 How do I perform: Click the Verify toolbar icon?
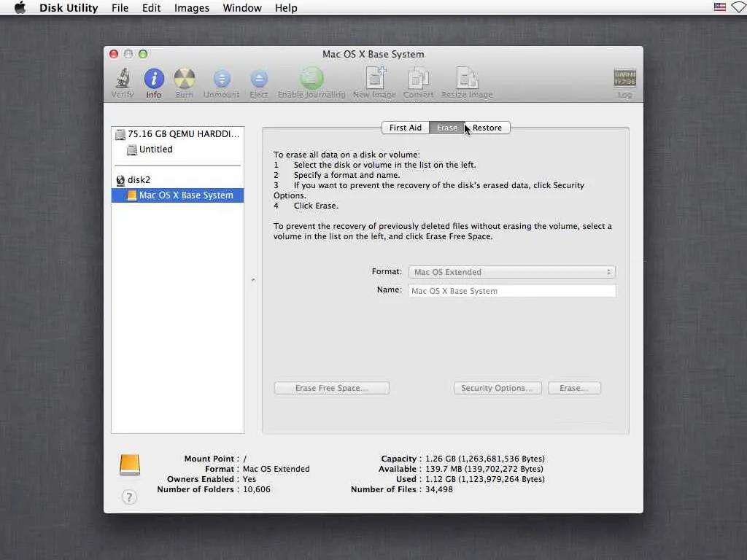(x=123, y=82)
